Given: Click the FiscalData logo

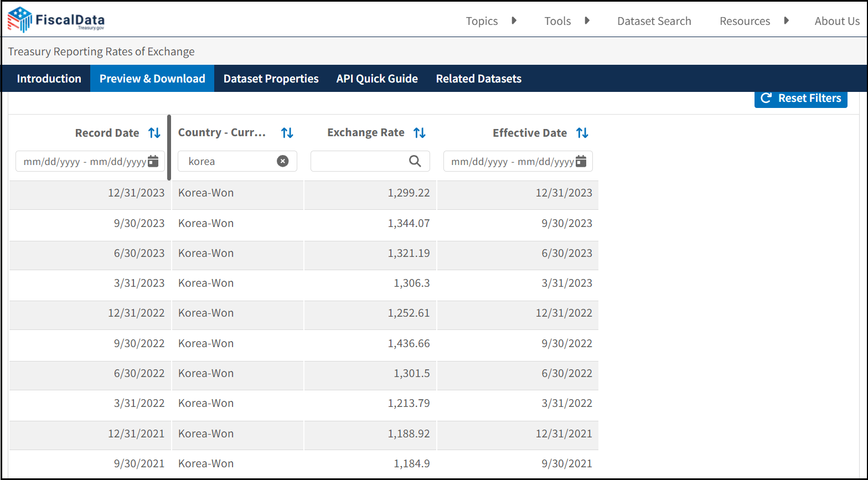Looking at the screenshot, I should (56, 20).
